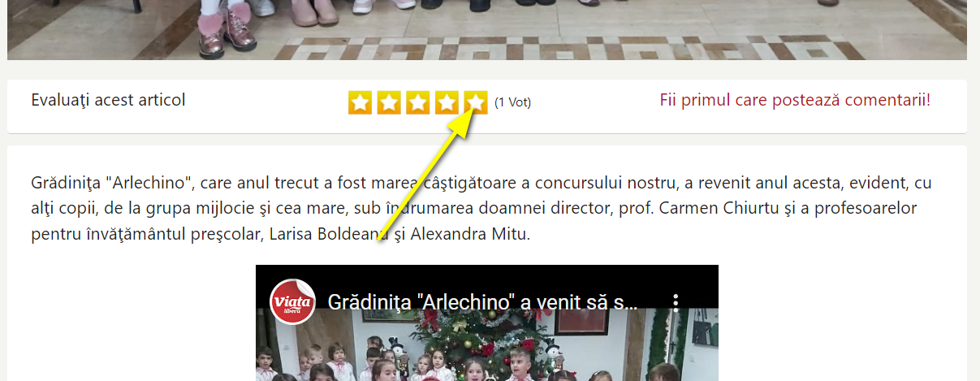Click the Christmas tree in the video preview

pyautogui.click(x=467, y=345)
